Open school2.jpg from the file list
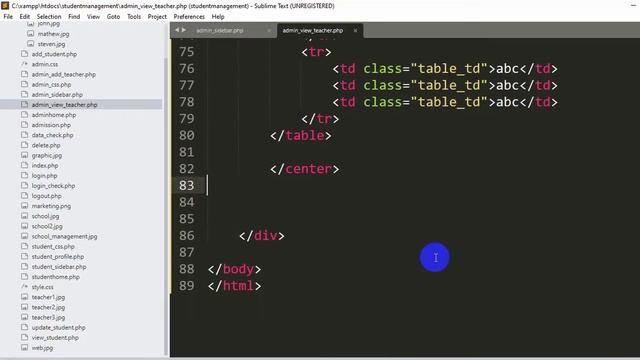This screenshot has height=360, width=640. tap(47, 226)
